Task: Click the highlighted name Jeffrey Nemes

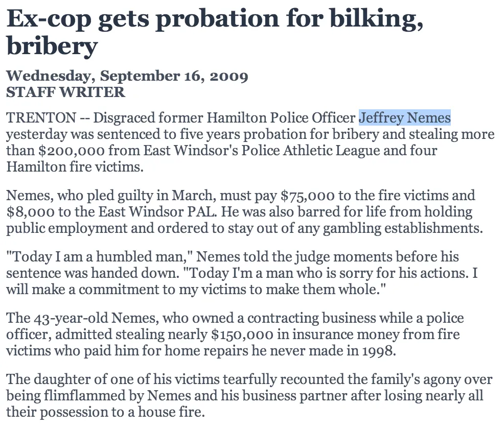Action: 405,118
